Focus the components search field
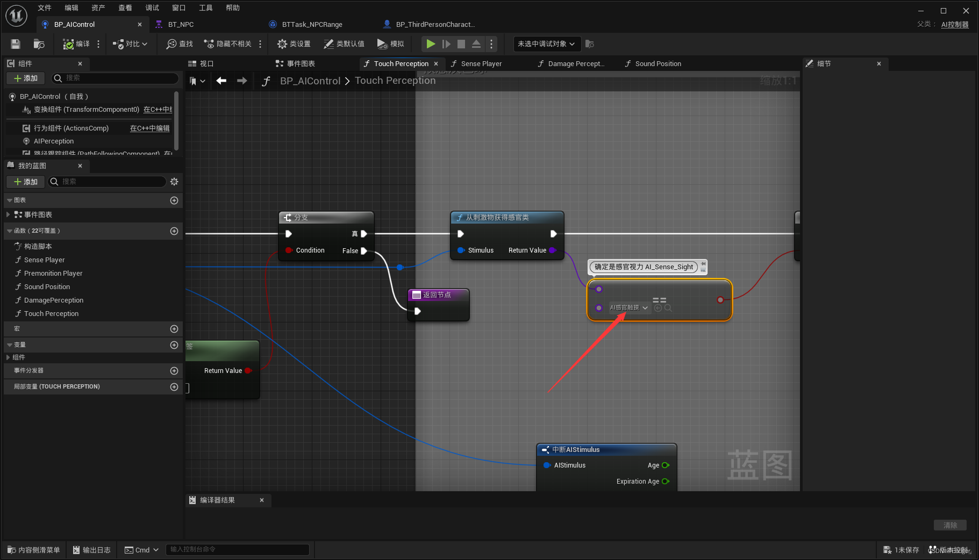The image size is (979, 560). tap(115, 78)
